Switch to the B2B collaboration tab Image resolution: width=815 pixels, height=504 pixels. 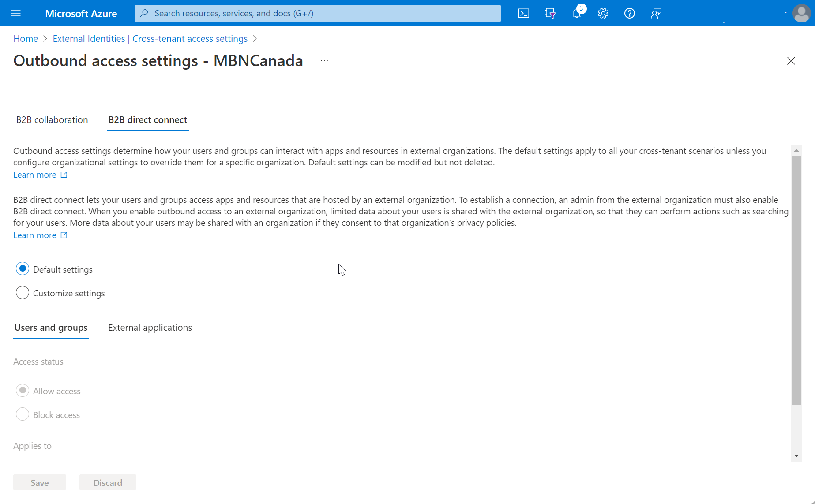[52, 120]
